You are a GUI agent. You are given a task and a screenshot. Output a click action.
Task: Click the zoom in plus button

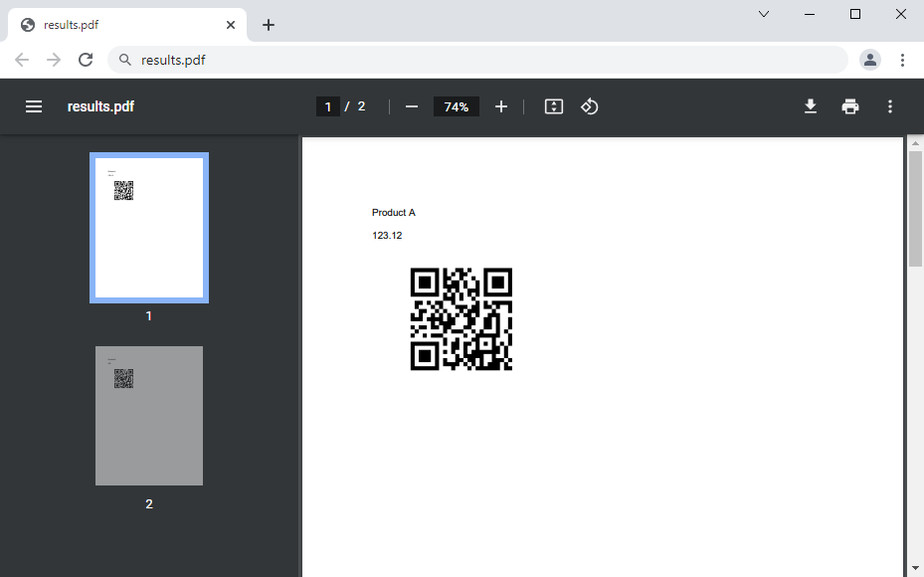click(501, 106)
